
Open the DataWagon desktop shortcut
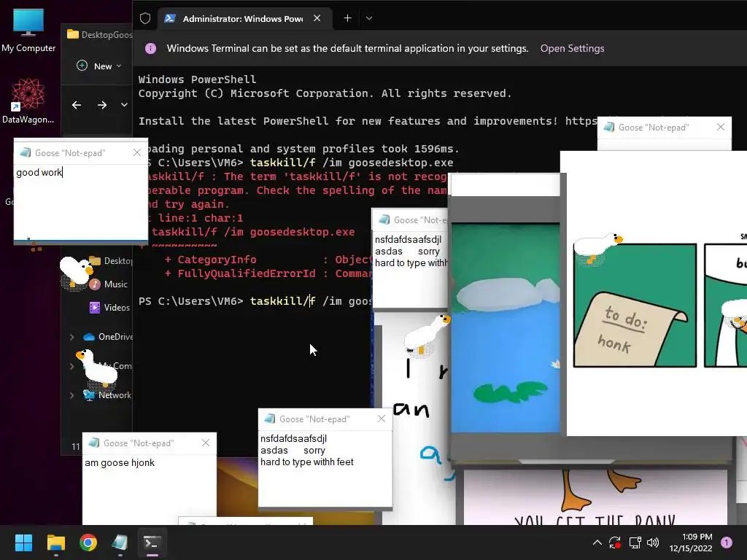pos(28,101)
